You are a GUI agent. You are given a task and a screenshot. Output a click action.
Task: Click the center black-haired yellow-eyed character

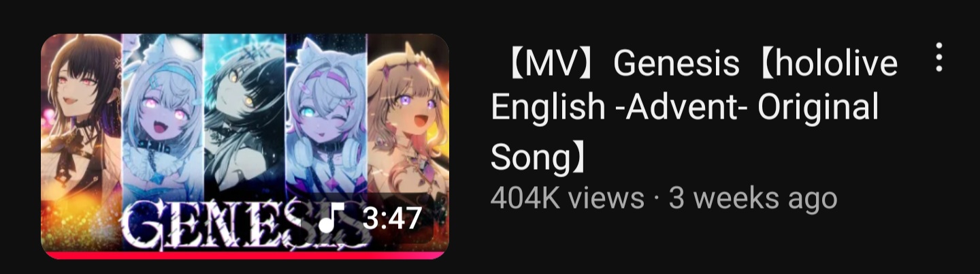pos(244,116)
